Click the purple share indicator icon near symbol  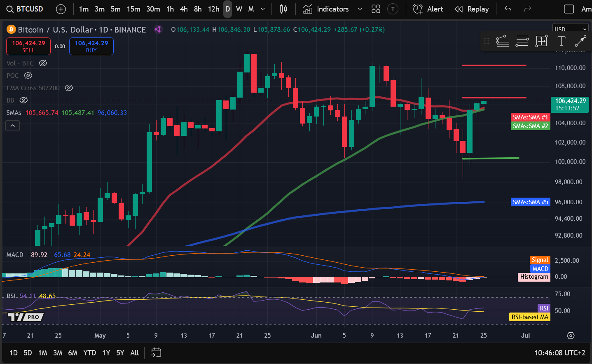click(x=157, y=29)
